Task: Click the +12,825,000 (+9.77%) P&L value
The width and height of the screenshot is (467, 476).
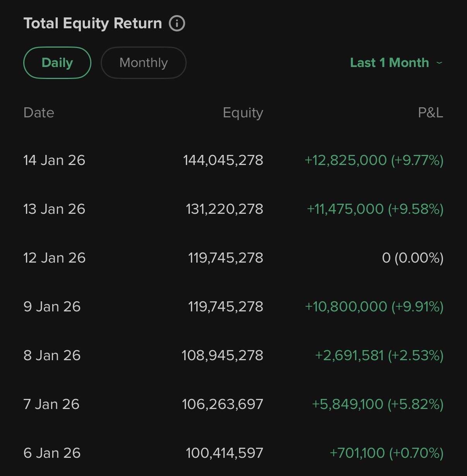Action: [374, 160]
